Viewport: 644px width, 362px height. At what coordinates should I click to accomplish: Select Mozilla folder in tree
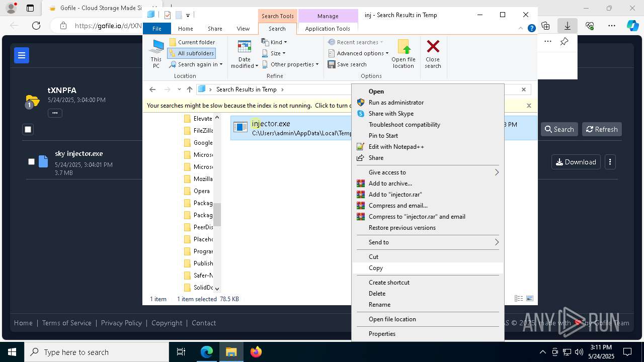(x=198, y=179)
